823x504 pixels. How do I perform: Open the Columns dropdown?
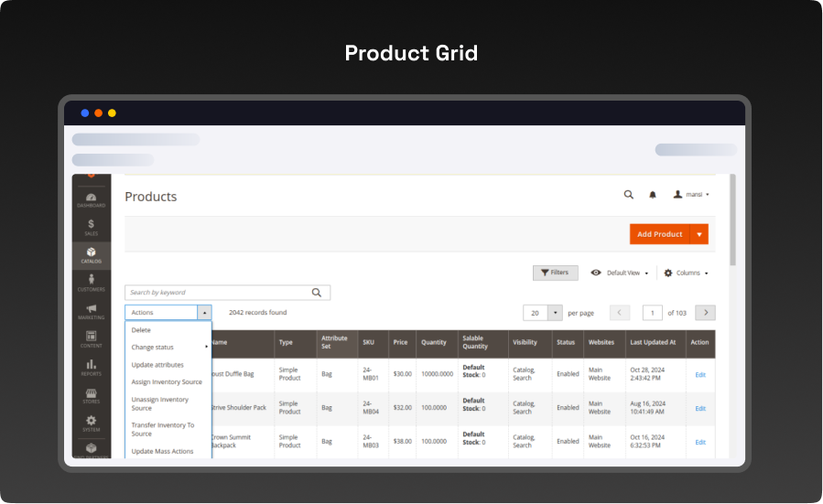[686, 273]
